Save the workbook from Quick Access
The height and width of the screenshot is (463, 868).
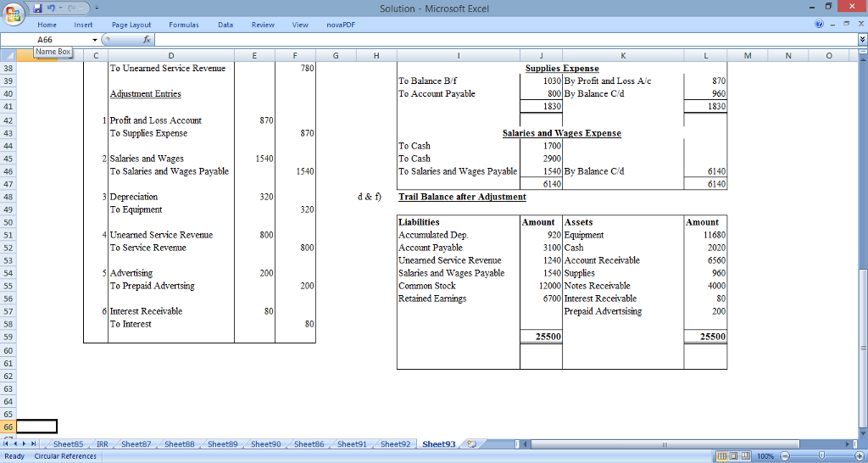point(37,8)
